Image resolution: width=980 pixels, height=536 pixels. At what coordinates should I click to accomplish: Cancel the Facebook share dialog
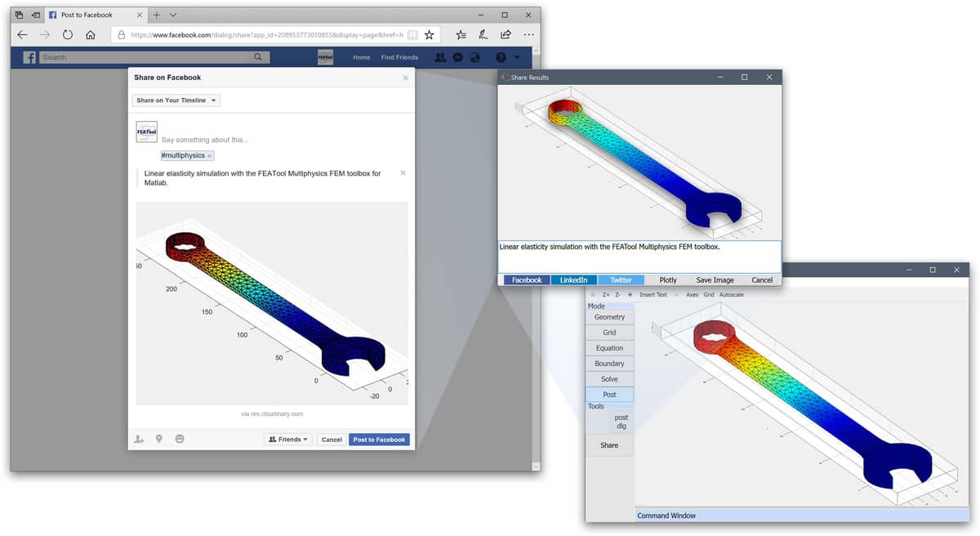tap(332, 440)
